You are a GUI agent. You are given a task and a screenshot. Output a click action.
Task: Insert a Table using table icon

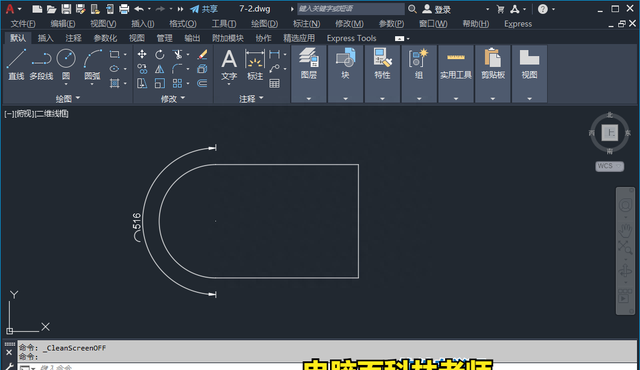275,84
